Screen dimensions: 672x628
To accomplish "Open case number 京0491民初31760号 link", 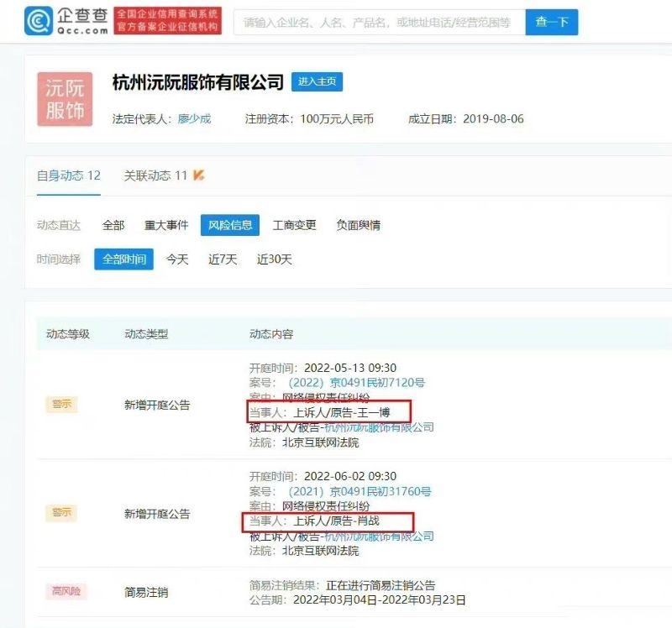I will [360, 491].
